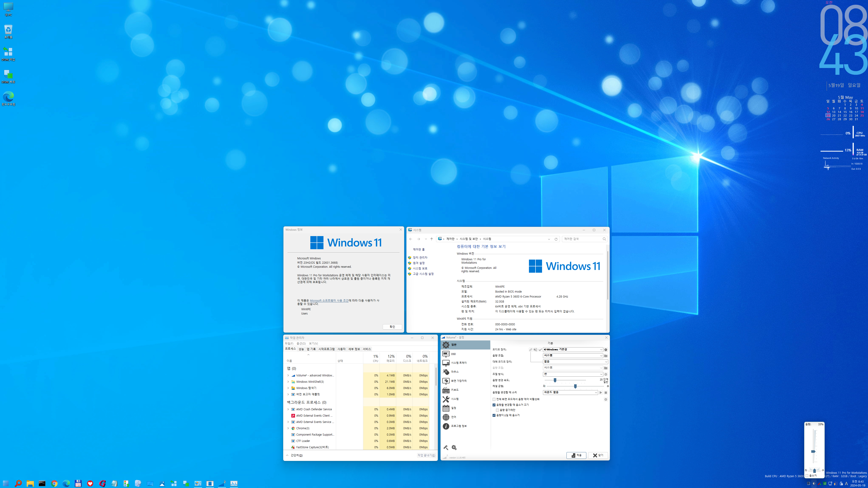Open the command prompt taskbar icon
Image resolution: width=868 pixels, height=488 pixels.
pos(42,483)
